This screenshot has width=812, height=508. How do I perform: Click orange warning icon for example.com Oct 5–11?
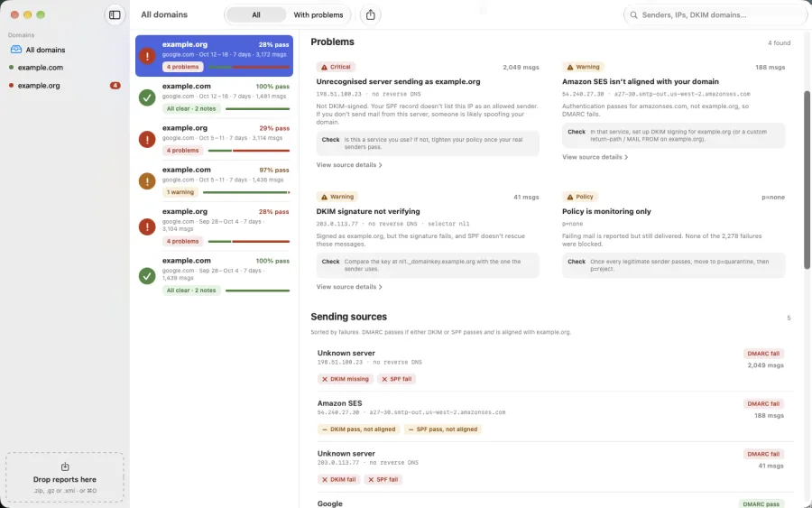147,181
